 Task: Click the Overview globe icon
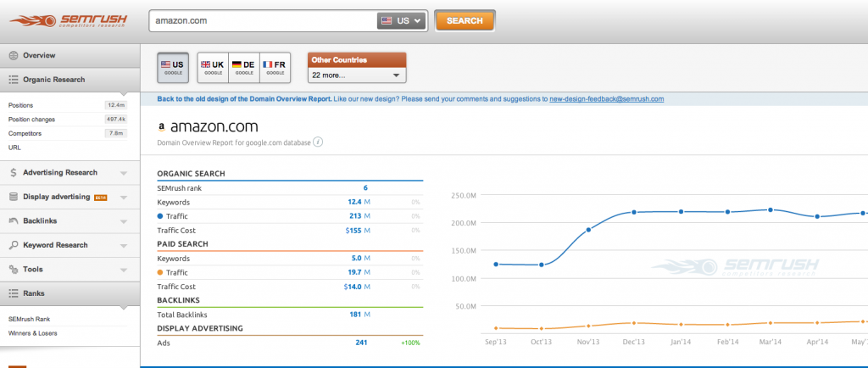point(14,55)
